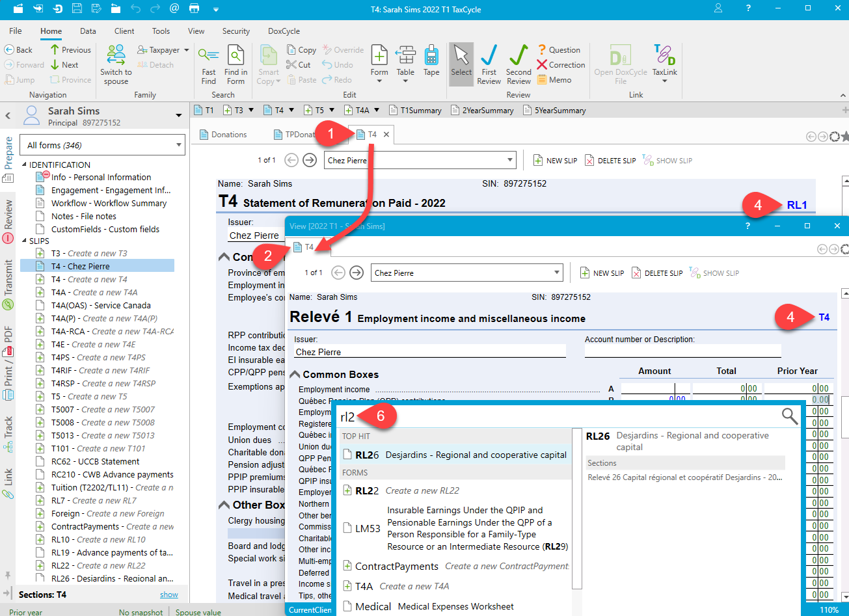
Task: Select Info - Personal Information in tree
Action: pyautogui.click(x=101, y=177)
